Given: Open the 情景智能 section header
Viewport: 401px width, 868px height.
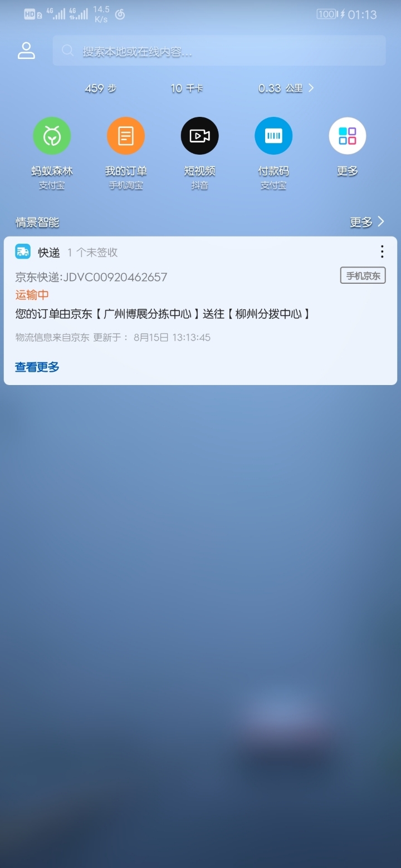Looking at the screenshot, I should coord(37,222).
